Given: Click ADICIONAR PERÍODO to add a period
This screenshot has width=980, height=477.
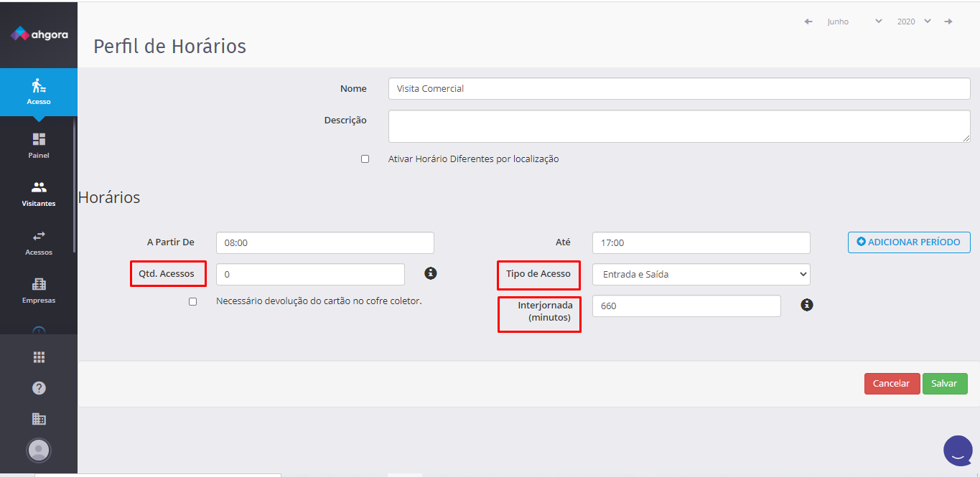Looking at the screenshot, I should [909, 242].
